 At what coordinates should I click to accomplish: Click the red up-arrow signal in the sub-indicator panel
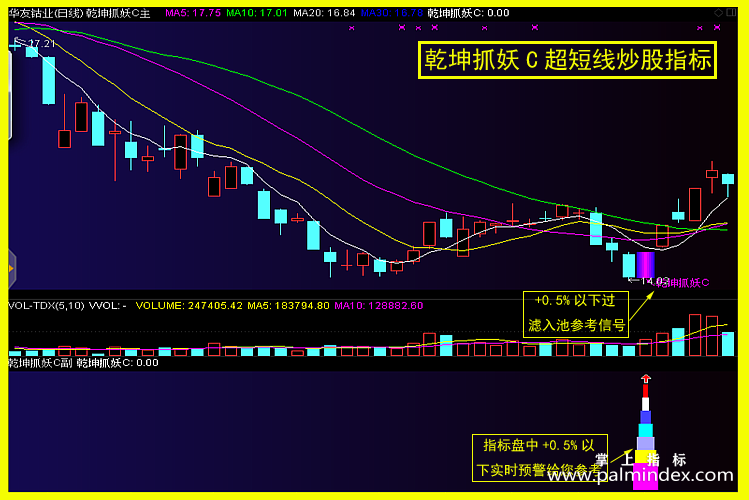click(x=646, y=379)
